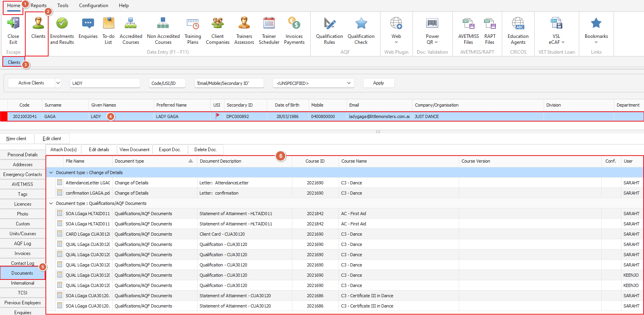Open the Documents side tab

tap(23, 273)
